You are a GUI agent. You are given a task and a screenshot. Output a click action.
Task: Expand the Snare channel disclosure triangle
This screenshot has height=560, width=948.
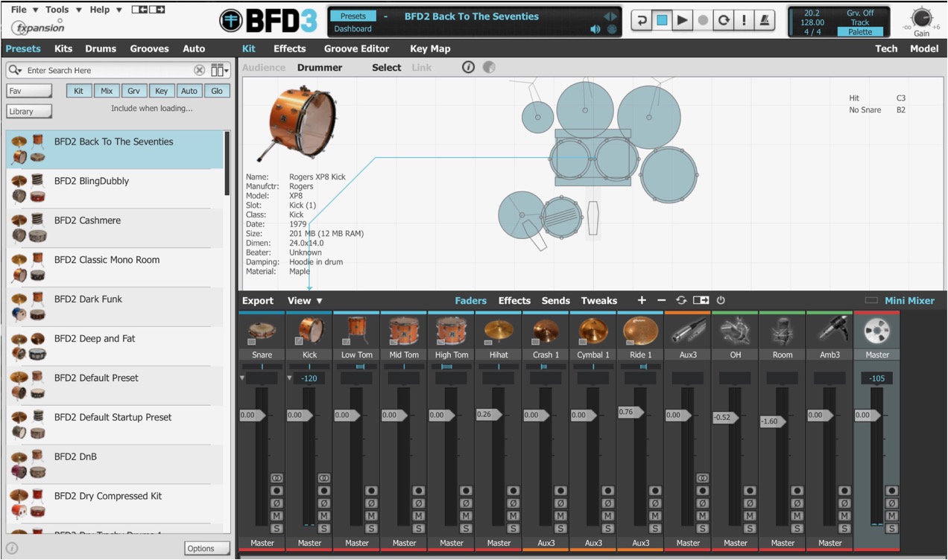point(242,378)
